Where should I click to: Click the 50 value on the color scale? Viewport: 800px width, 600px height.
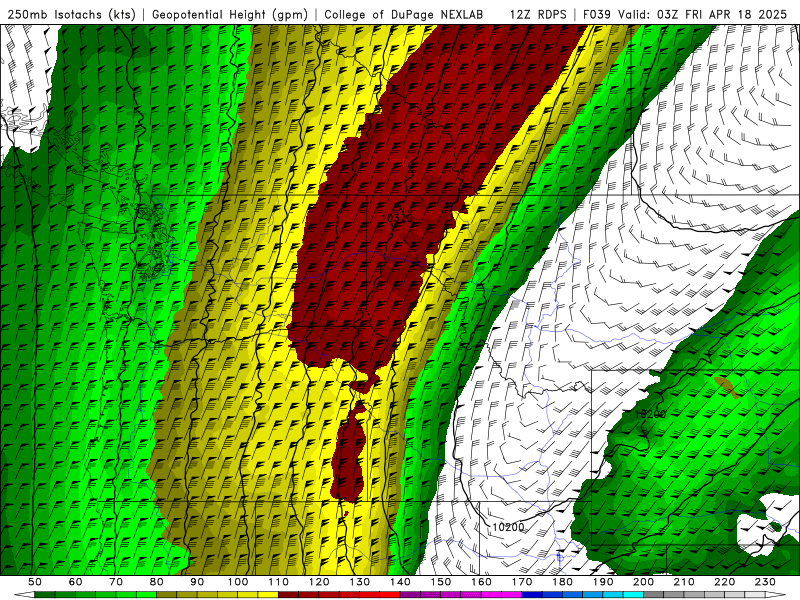click(x=35, y=582)
